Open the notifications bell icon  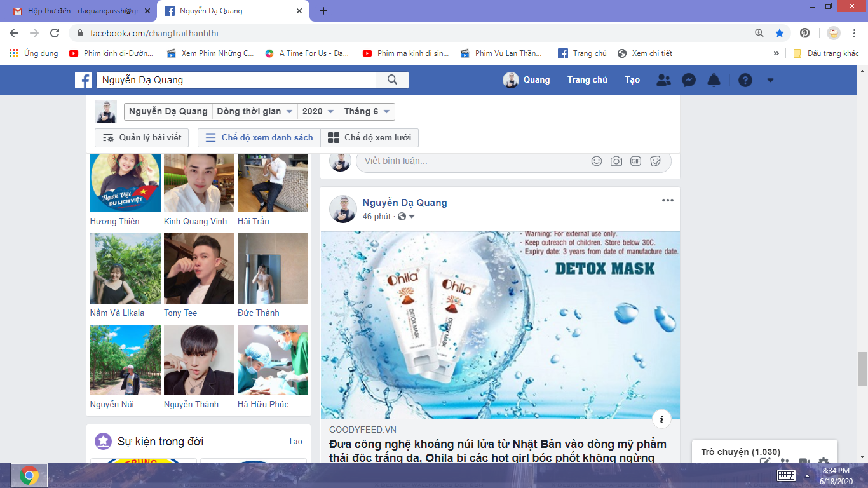coord(714,80)
